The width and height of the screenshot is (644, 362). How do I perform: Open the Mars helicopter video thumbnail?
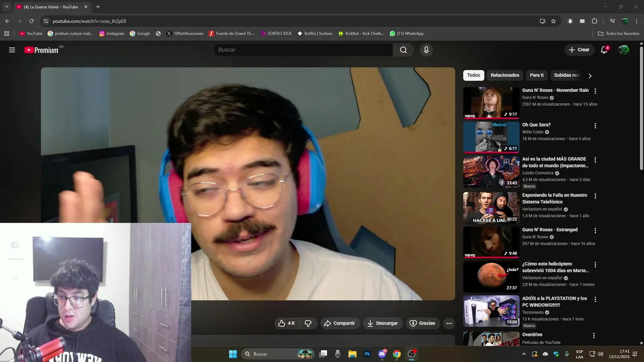491,277
